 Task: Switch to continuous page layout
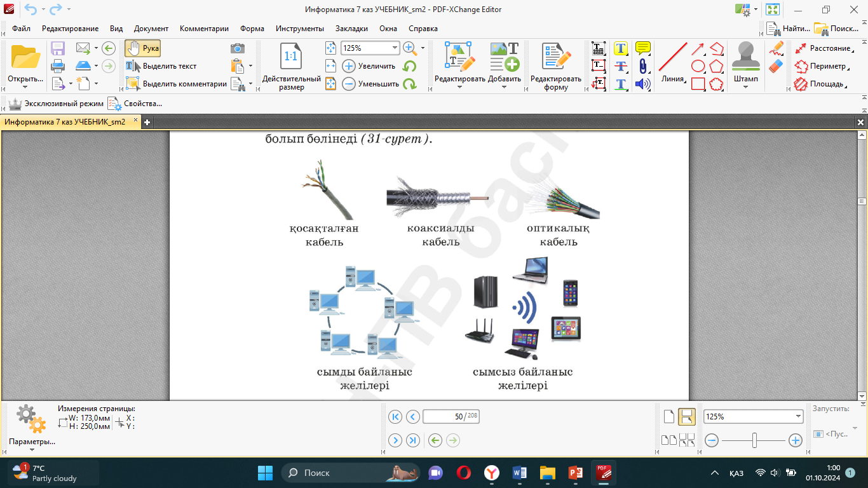[x=686, y=417]
